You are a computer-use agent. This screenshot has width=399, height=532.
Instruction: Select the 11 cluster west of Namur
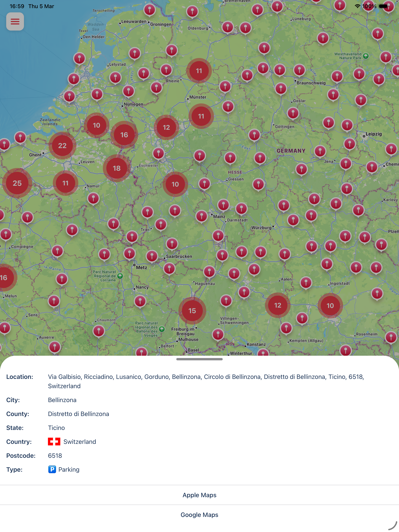(65, 183)
